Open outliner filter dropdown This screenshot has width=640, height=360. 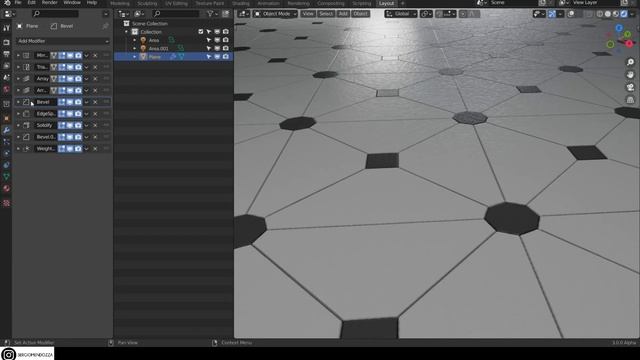click(x=213, y=14)
